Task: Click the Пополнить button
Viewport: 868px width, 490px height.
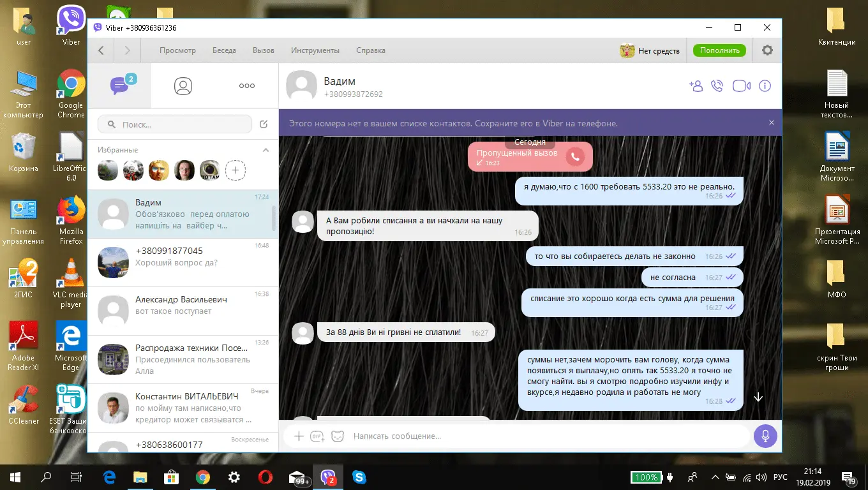Action: [x=719, y=50]
